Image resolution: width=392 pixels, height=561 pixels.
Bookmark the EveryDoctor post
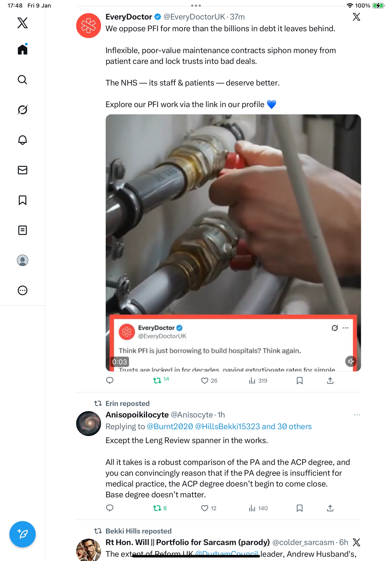click(299, 381)
